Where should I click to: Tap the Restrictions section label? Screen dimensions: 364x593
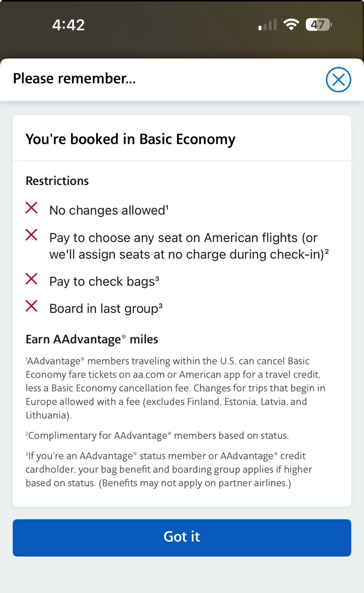[x=57, y=181]
